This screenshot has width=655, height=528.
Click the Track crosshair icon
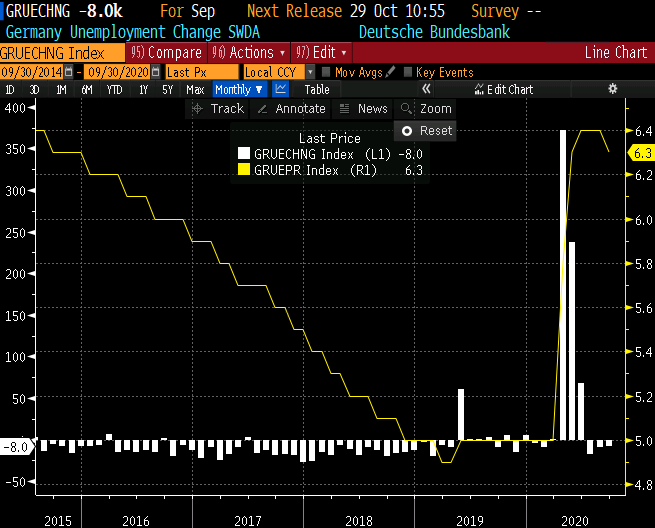(198, 109)
